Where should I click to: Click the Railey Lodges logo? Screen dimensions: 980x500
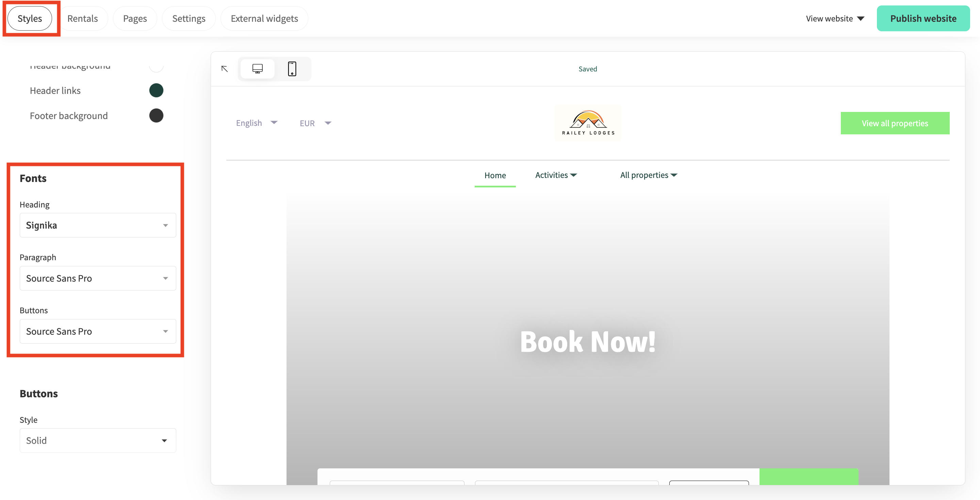click(587, 122)
